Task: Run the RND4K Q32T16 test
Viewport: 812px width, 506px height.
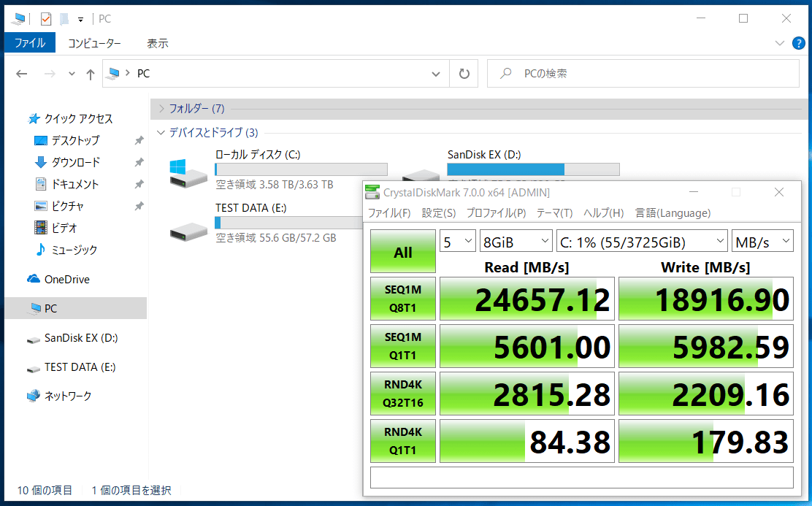Action: point(403,394)
